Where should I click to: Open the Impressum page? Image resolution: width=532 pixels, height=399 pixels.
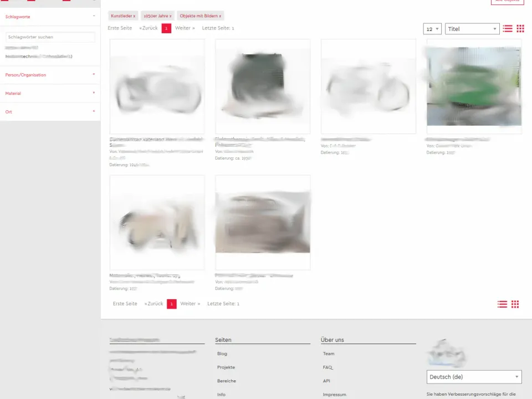[x=335, y=394]
